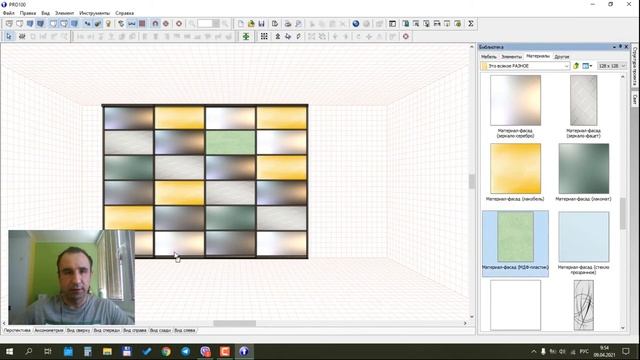Open print preview icon
Image resolution: width=640 pixels, height=360 pixels.
coord(298,24)
